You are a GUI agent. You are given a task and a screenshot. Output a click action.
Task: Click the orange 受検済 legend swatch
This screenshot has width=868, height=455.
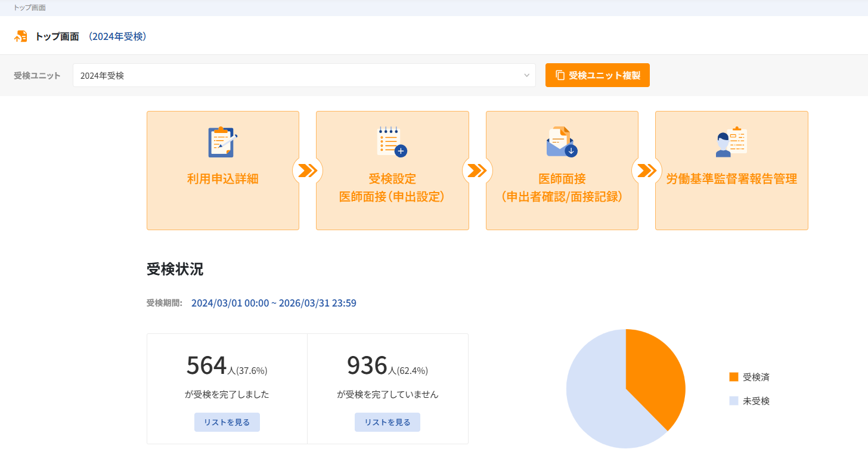tap(734, 377)
